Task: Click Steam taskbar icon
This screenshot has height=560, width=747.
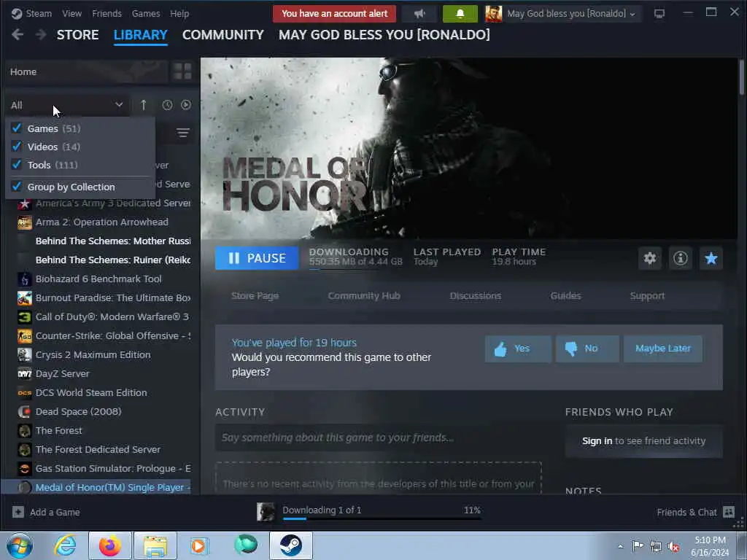Action: (x=291, y=545)
